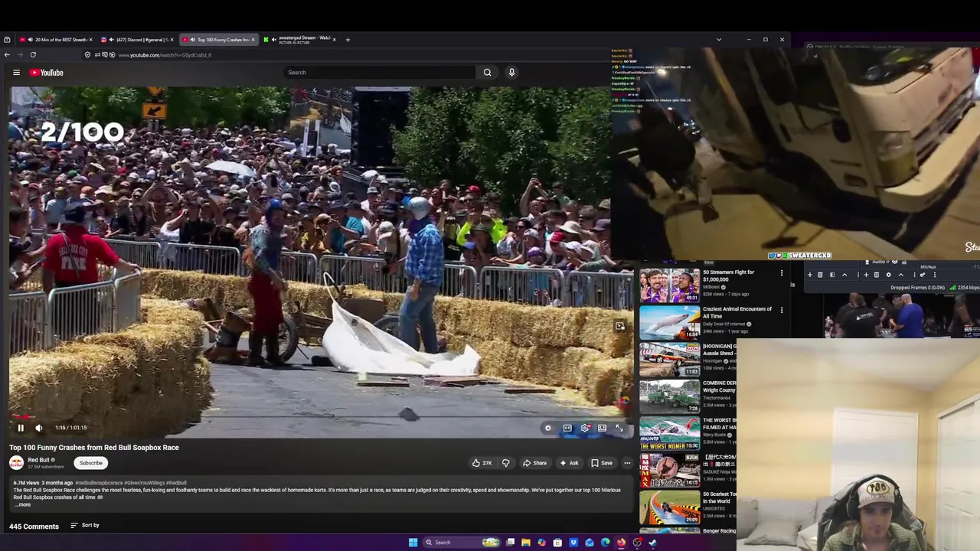
Task: Select the 'Top 100 Funny Crashes' tab
Action: click(x=218, y=40)
